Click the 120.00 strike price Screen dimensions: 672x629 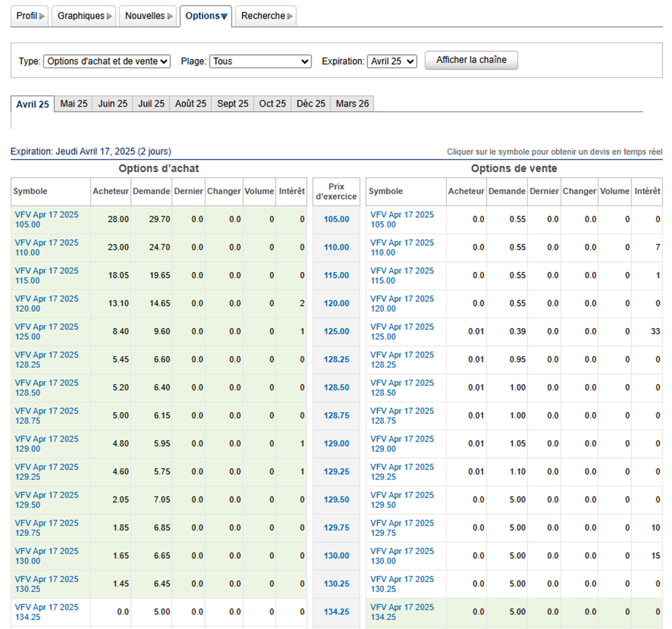[x=336, y=303]
